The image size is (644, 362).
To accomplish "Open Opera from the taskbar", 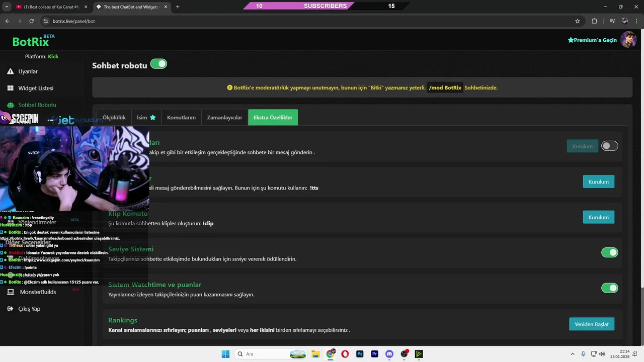I will [345, 354].
